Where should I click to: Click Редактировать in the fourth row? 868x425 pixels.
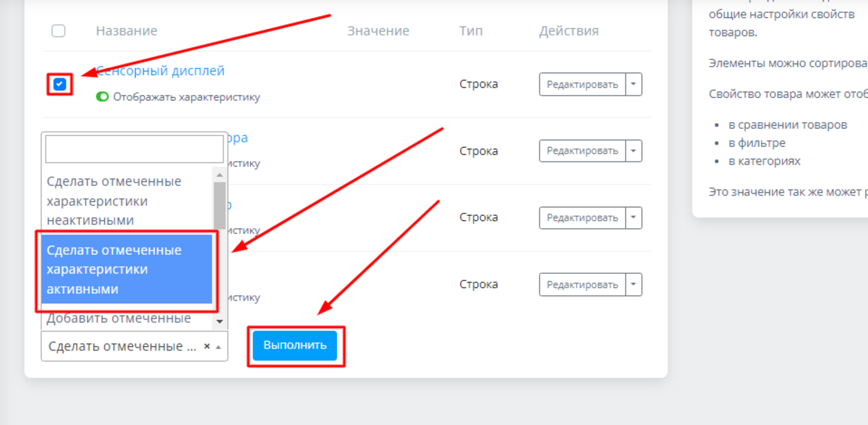(x=582, y=284)
